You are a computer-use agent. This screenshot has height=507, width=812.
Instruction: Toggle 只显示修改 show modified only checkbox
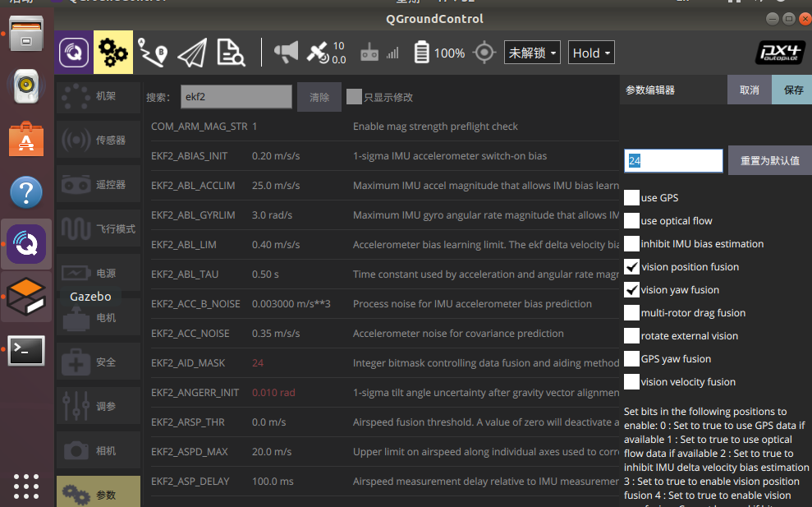tap(354, 96)
